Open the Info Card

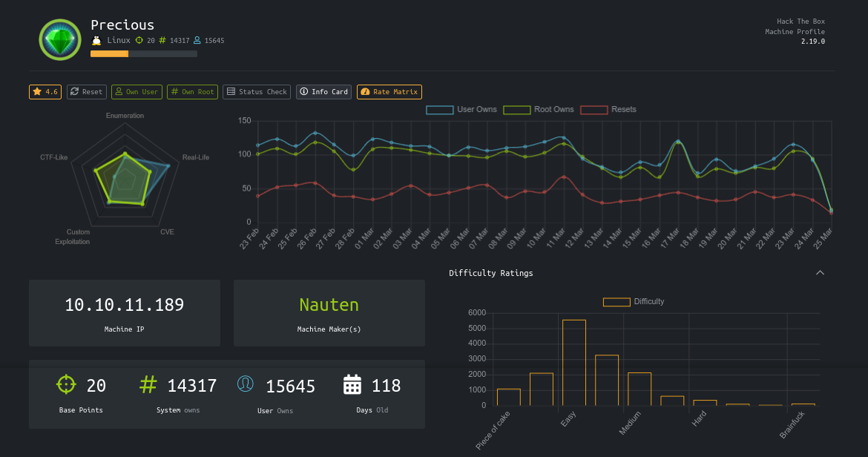(323, 92)
